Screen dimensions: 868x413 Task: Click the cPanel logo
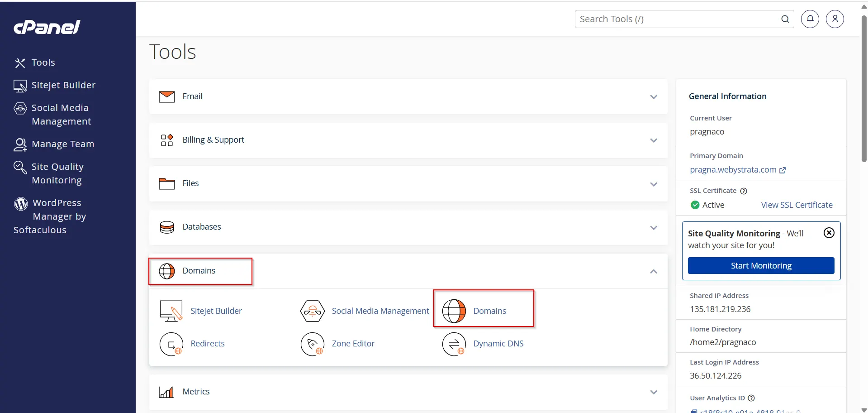coord(47,27)
